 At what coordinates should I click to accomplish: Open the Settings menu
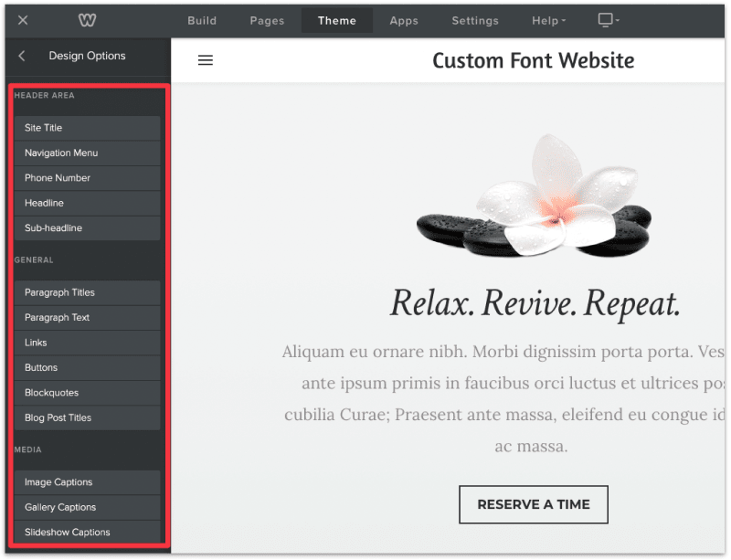pos(474,20)
